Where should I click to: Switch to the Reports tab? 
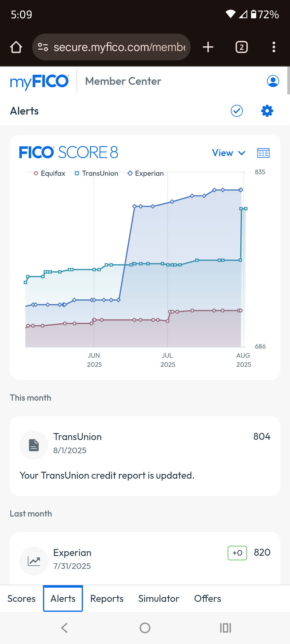(107, 599)
